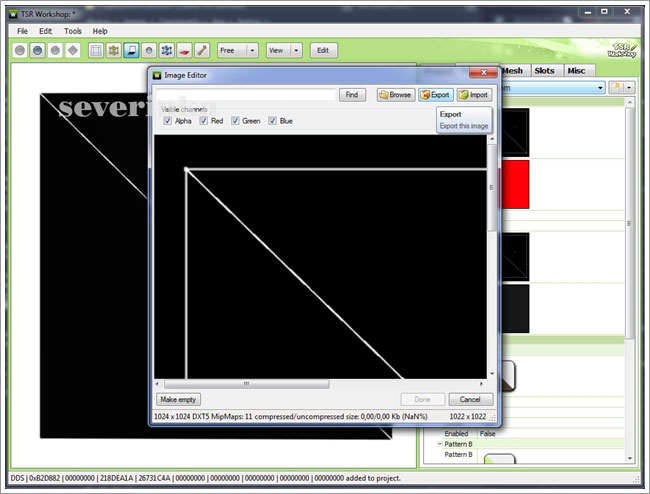Click the search text field beside Find
Viewport: 650px width, 494px height.
pyautogui.click(x=245, y=95)
